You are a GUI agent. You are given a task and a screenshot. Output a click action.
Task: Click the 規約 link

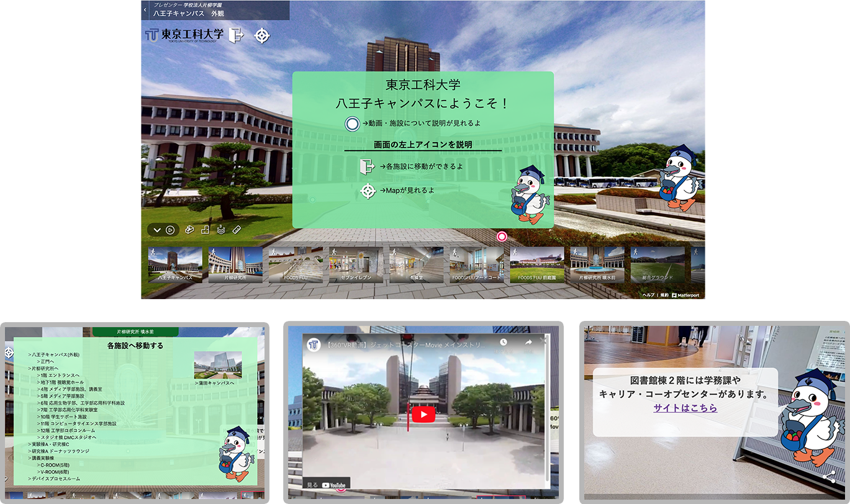[x=664, y=295]
